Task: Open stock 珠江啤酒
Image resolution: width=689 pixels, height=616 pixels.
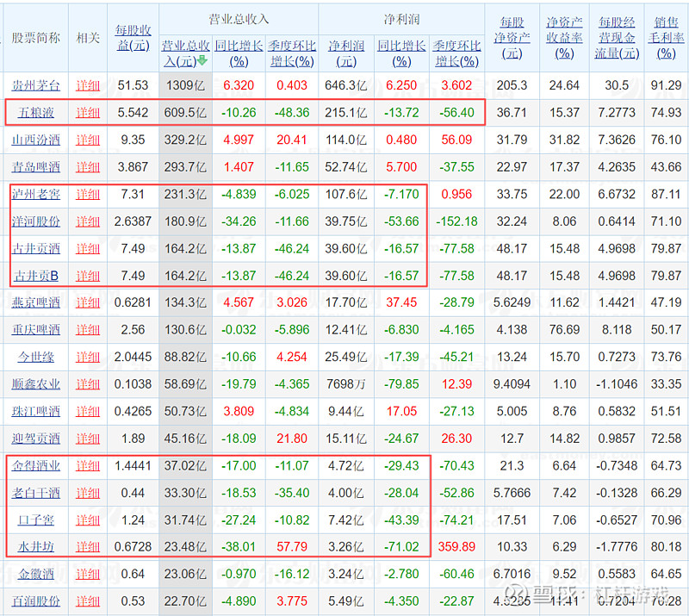Action: [x=35, y=412]
